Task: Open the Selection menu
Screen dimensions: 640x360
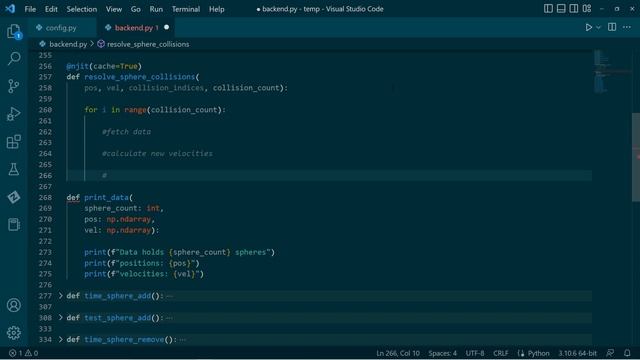Action: pos(82,9)
